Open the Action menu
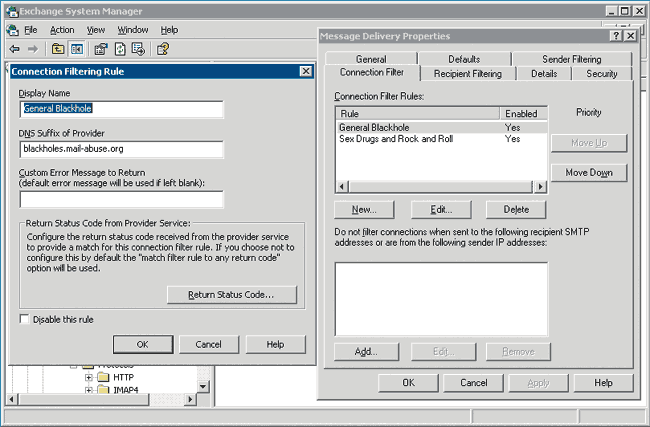The width and height of the screenshot is (650, 427). (x=62, y=30)
